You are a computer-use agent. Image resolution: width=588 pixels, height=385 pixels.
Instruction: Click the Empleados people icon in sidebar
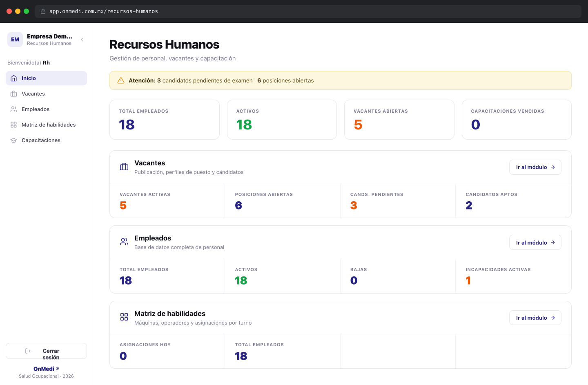pyautogui.click(x=14, y=109)
